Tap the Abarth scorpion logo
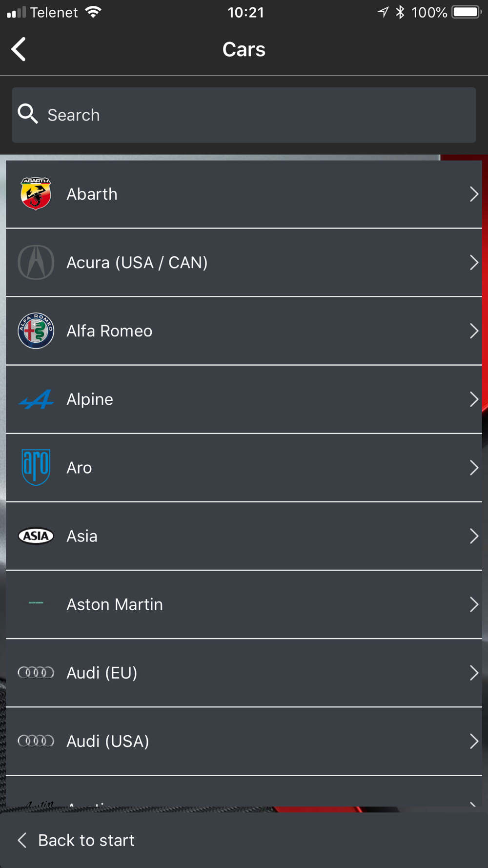Image resolution: width=488 pixels, height=868 pixels. pos(36,194)
